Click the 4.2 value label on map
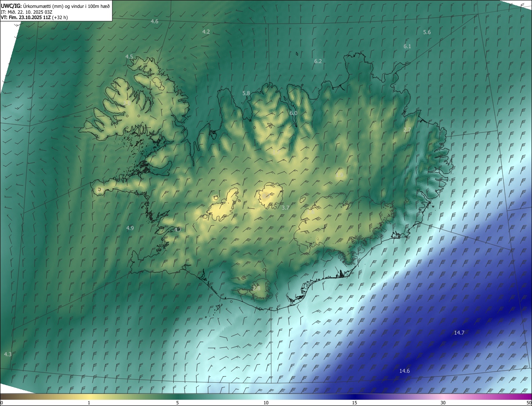This screenshot has width=532, height=406. (206, 32)
